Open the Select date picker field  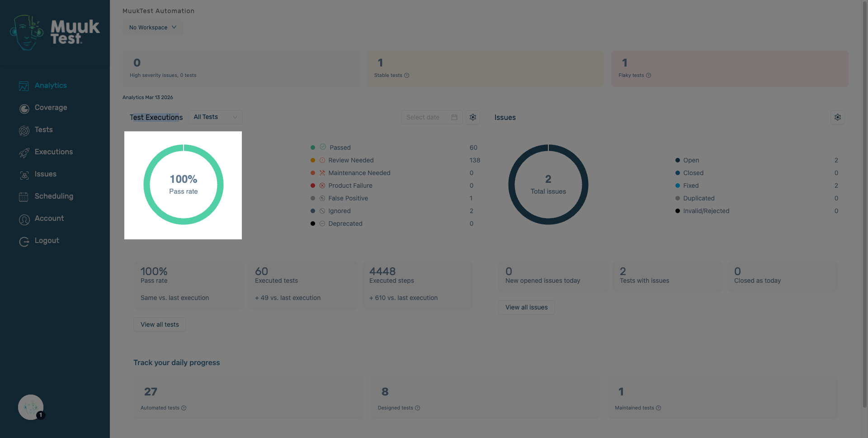[x=432, y=117]
